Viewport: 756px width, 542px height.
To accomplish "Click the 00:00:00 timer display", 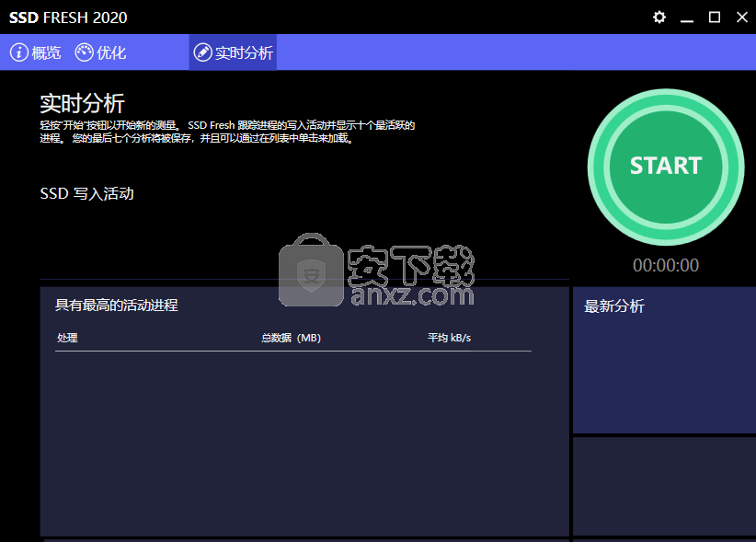I will pyautogui.click(x=666, y=265).
